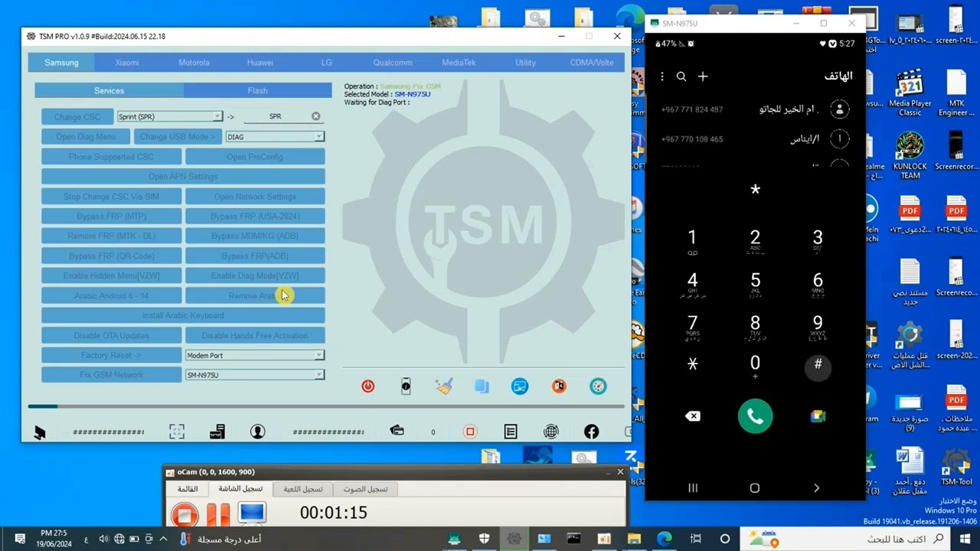Tap the 5 key on dialer keypad
Image resolution: width=980 pixels, height=551 pixels.
click(x=755, y=283)
